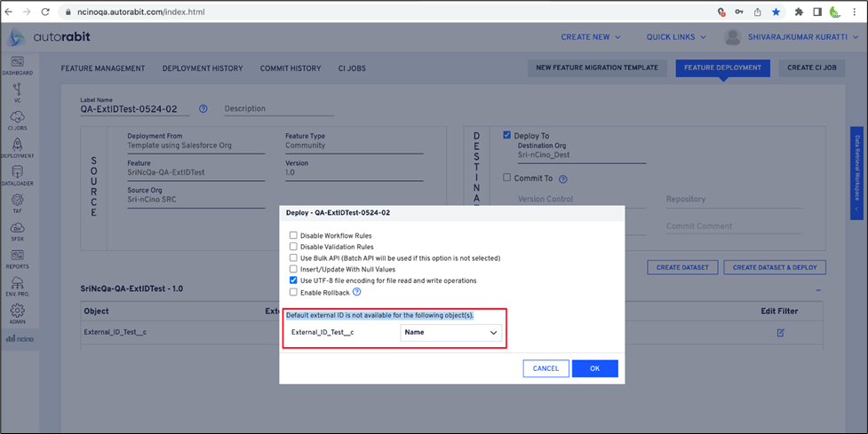Click the Label Name input field
This screenshot has height=434, width=868.
134,109
